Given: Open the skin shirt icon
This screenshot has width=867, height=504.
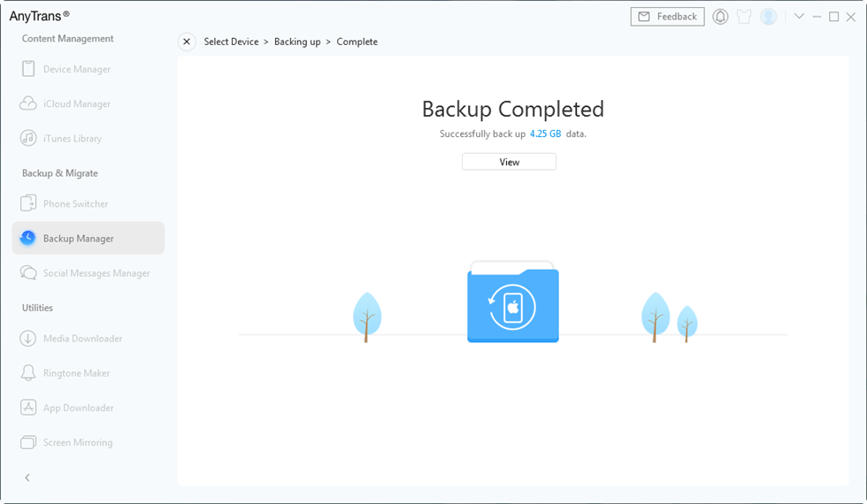Looking at the screenshot, I should click(x=744, y=17).
